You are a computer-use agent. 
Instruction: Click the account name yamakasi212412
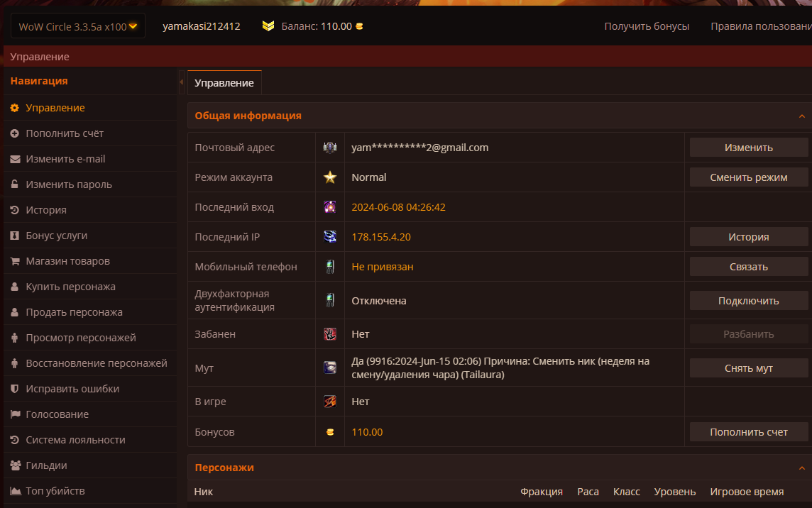202,26
